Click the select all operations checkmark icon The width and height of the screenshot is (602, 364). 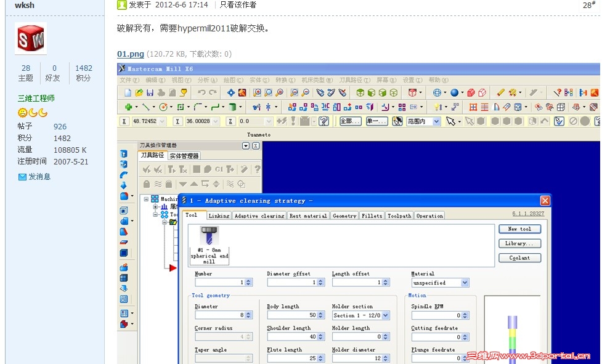click(x=146, y=169)
